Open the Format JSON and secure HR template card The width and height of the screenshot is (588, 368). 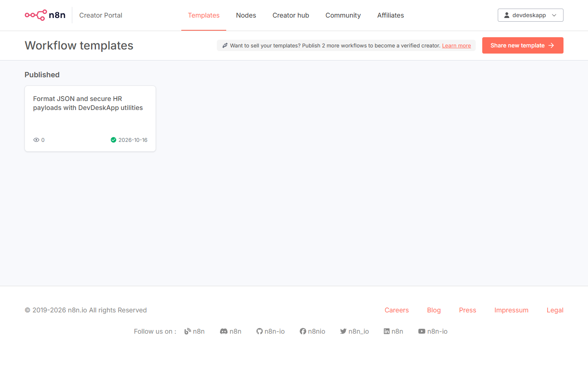click(x=90, y=119)
